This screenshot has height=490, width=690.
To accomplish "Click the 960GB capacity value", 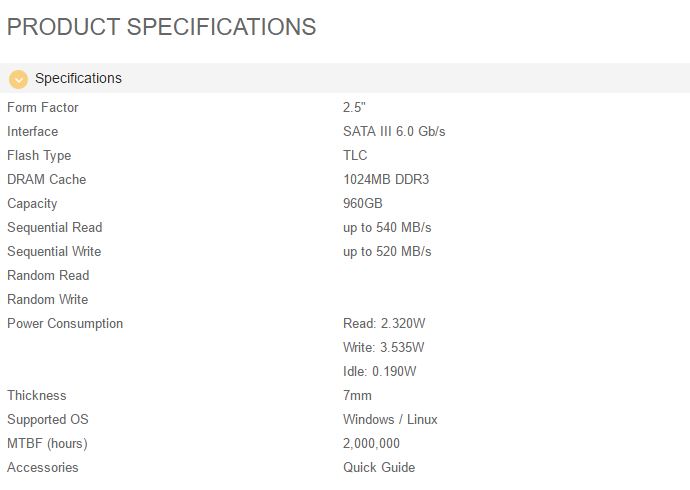I will pos(363,203).
